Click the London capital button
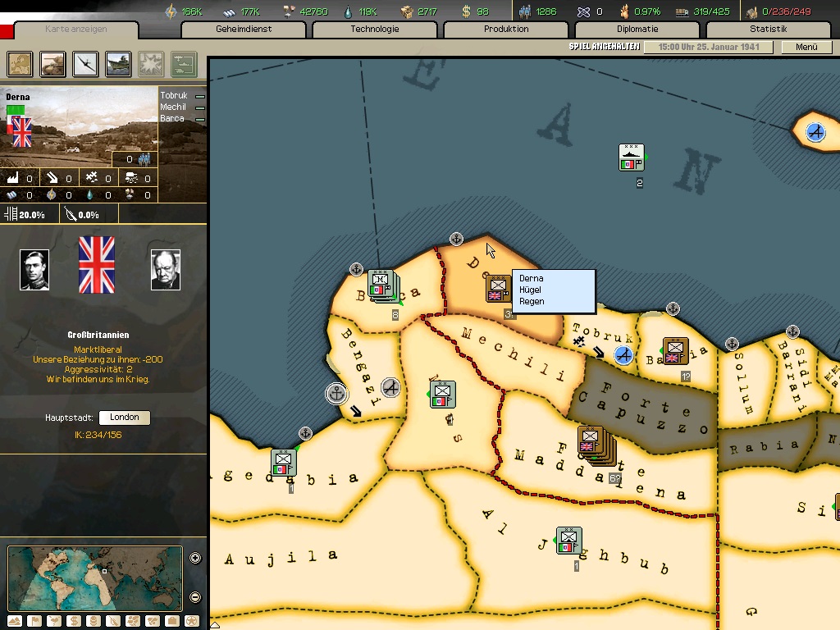Image resolution: width=840 pixels, height=630 pixels. [124, 418]
